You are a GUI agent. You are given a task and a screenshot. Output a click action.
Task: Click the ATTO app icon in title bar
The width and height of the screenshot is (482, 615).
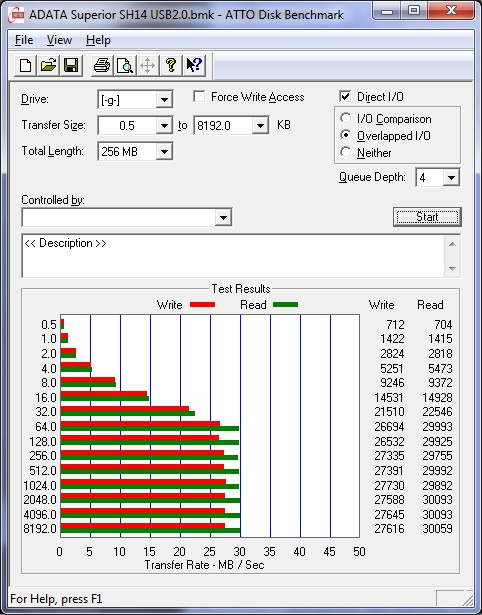pyautogui.click(x=16, y=15)
